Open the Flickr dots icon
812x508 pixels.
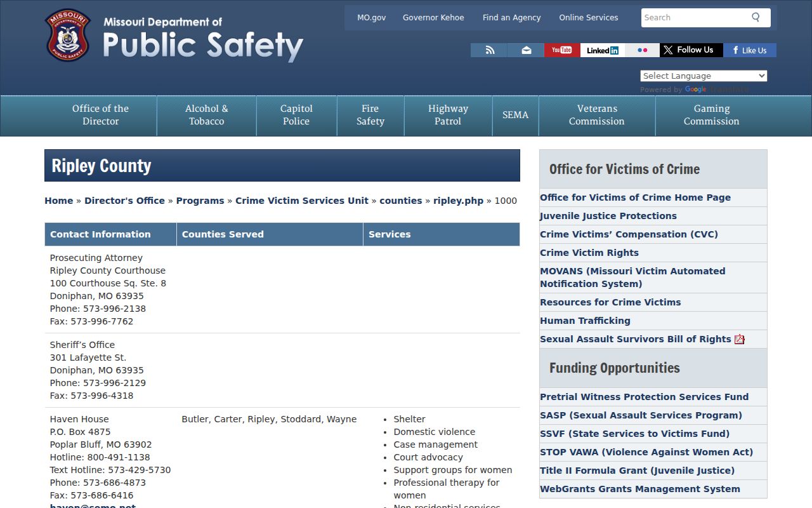(642, 50)
